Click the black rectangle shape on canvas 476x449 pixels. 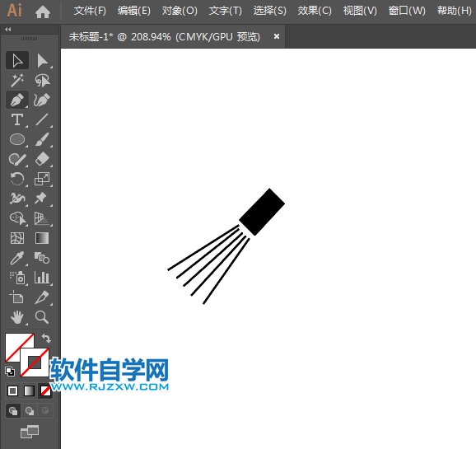click(262, 212)
